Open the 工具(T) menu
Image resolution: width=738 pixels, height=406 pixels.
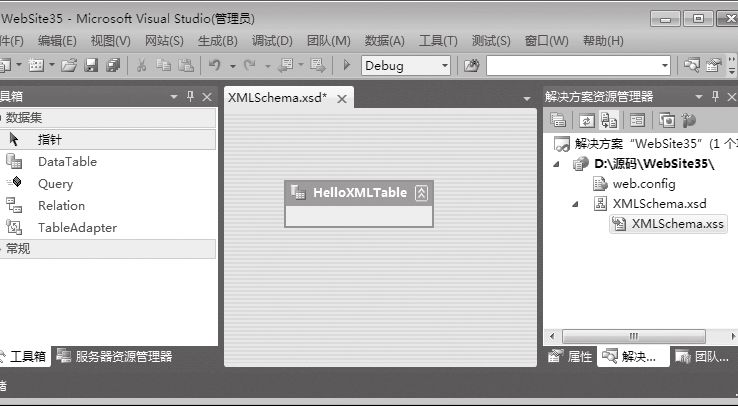(x=438, y=41)
